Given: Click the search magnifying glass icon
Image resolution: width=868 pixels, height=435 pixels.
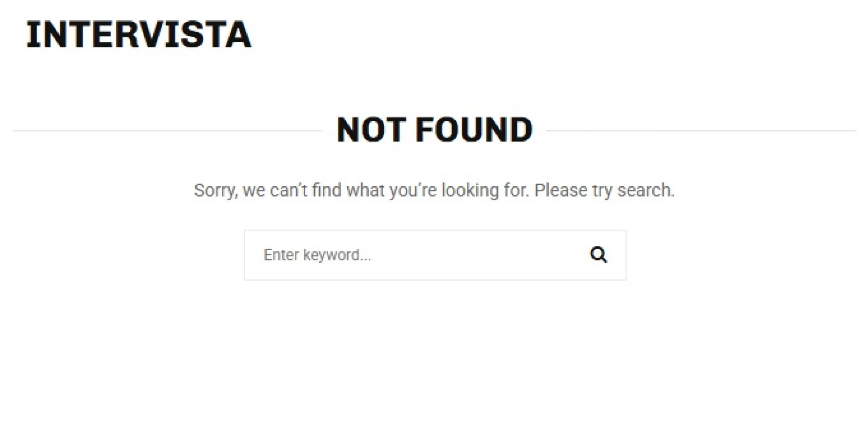Looking at the screenshot, I should [598, 255].
